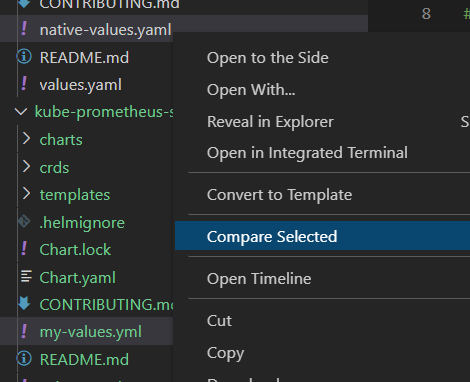This screenshot has height=382, width=470.
Task: Click git icon beside .helmignore
Action: [24, 222]
